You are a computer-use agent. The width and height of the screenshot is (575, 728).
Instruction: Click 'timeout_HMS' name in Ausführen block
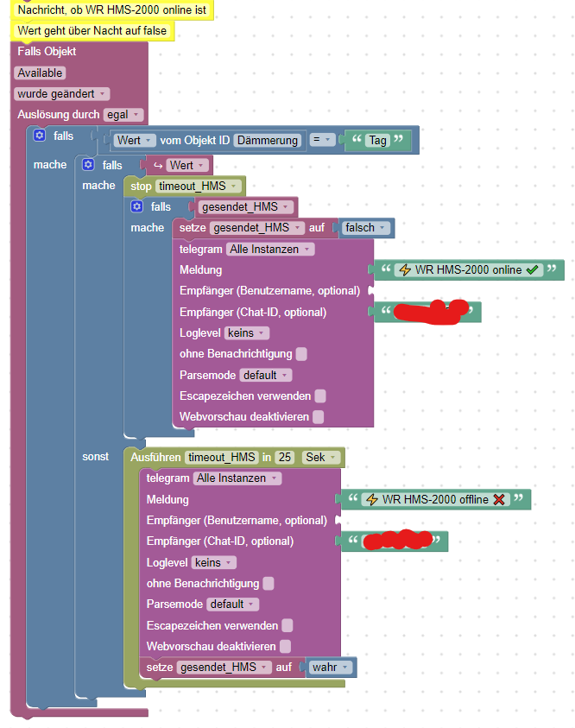point(222,458)
